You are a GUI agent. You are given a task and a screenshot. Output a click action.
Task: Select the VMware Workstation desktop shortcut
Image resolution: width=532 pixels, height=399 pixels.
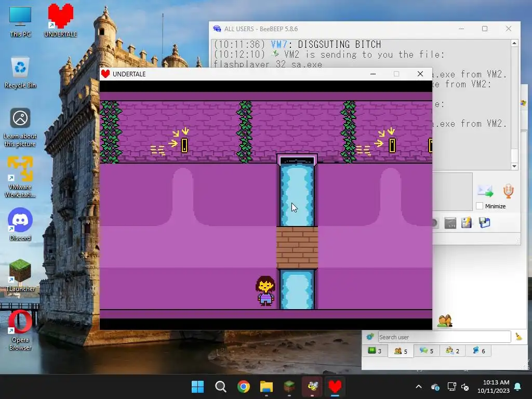(x=20, y=177)
